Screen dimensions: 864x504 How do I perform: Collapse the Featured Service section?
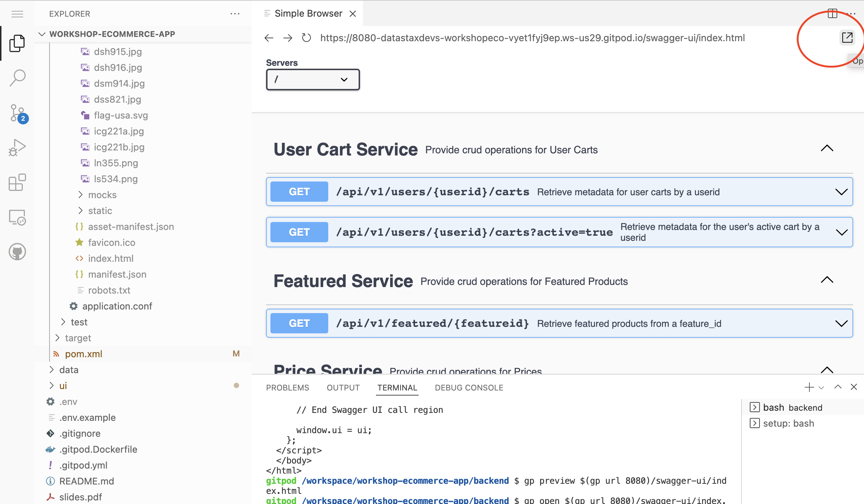(x=827, y=280)
